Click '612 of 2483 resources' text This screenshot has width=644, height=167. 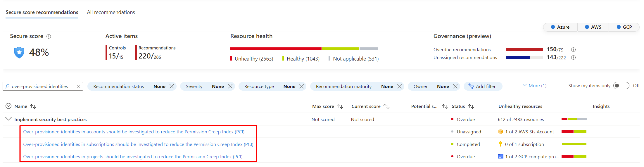(x=521, y=120)
